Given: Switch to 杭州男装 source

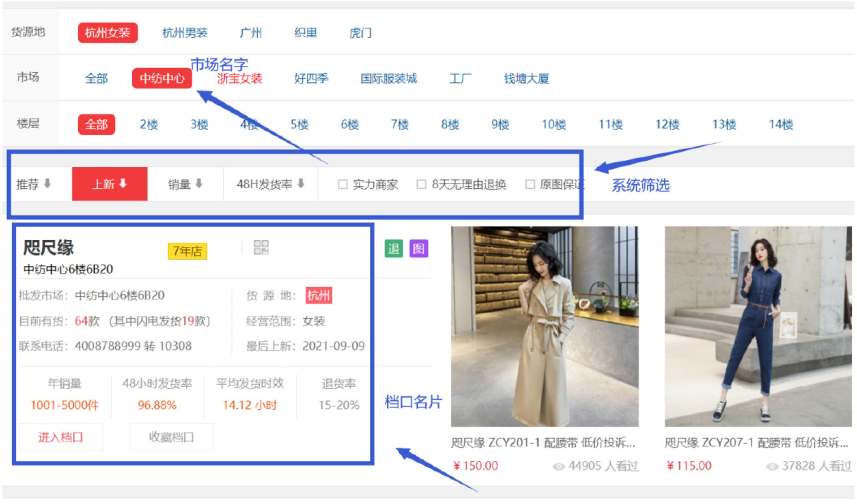Looking at the screenshot, I should coord(185,33).
